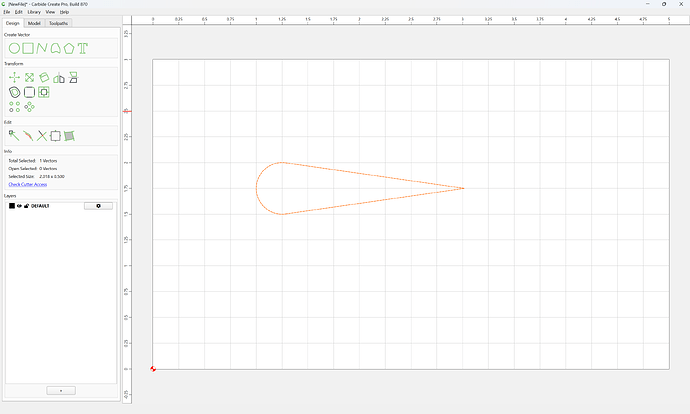Open the File menu
Screen dimensions: 690x414
click(x=7, y=12)
